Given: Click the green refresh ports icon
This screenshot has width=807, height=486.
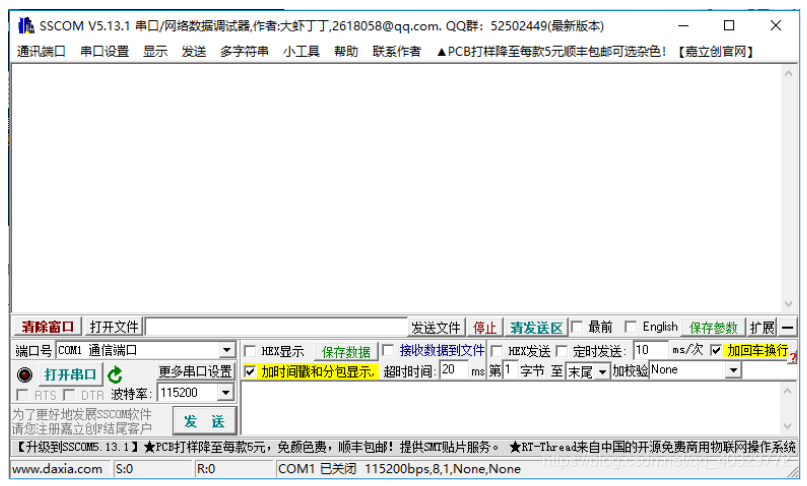Looking at the screenshot, I should tap(116, 375).
